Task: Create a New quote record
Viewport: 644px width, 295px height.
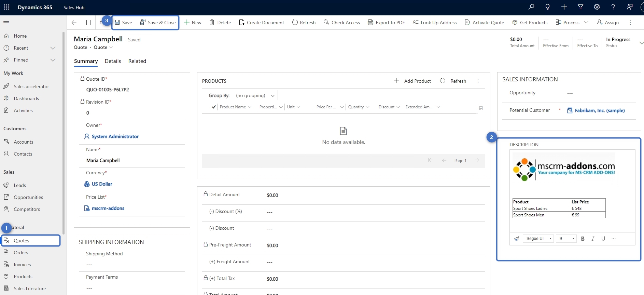Action: [x=193, y=23]
